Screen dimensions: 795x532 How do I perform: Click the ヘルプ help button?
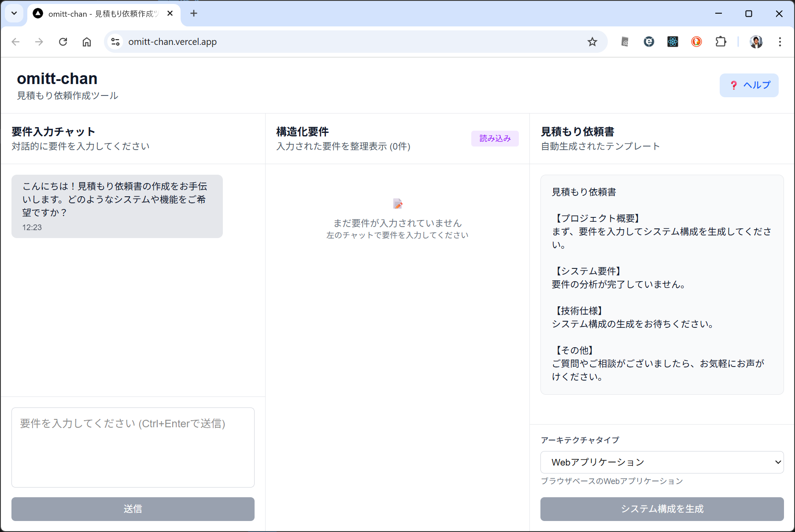pyautogui.click(x=749, y=85)
